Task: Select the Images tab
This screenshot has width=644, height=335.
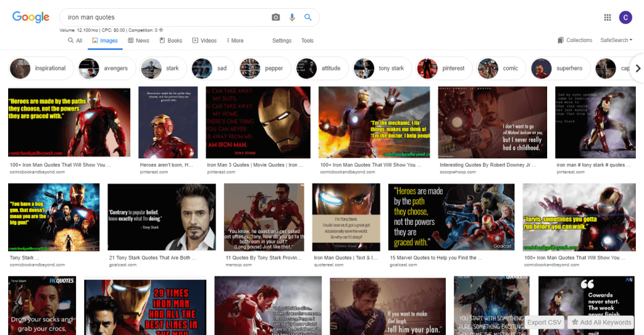Action: [x=105, y=41]
